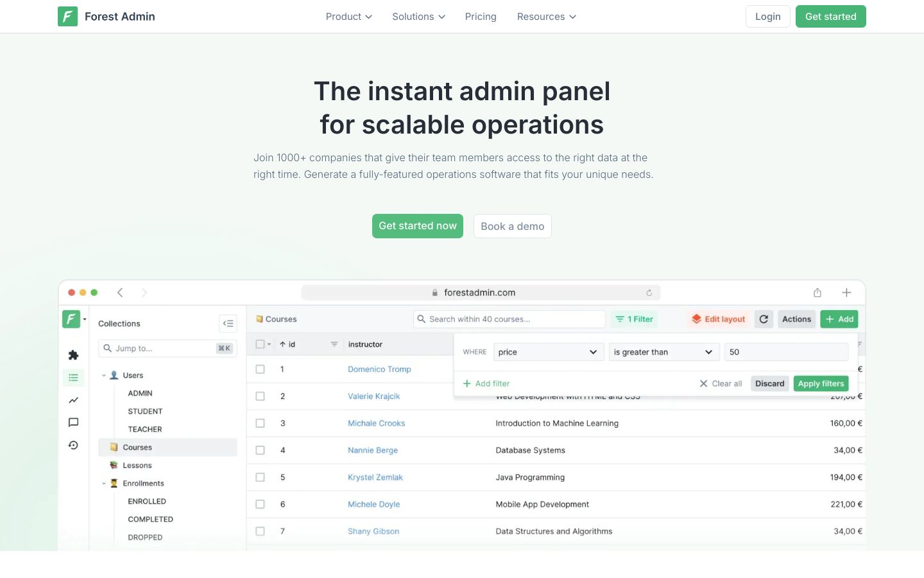Open new tab plus icon in mockup
924x578 pixels.
tap(846, 293)
